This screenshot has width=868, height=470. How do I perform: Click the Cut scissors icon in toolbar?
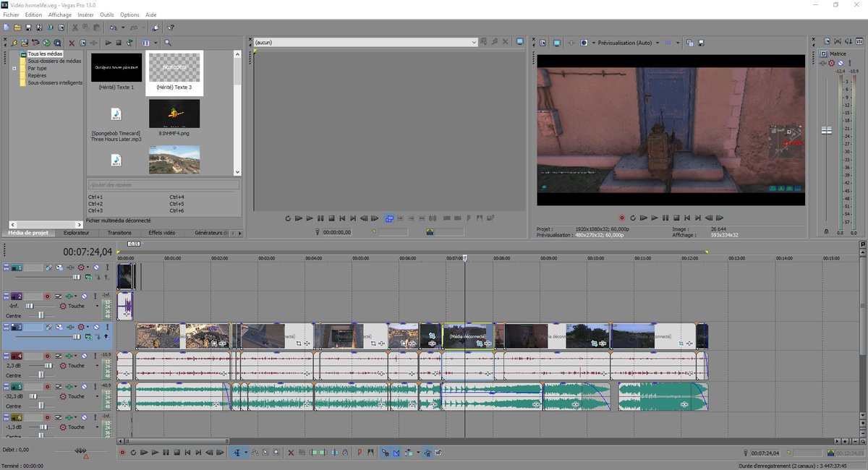(x=75, y=27)
